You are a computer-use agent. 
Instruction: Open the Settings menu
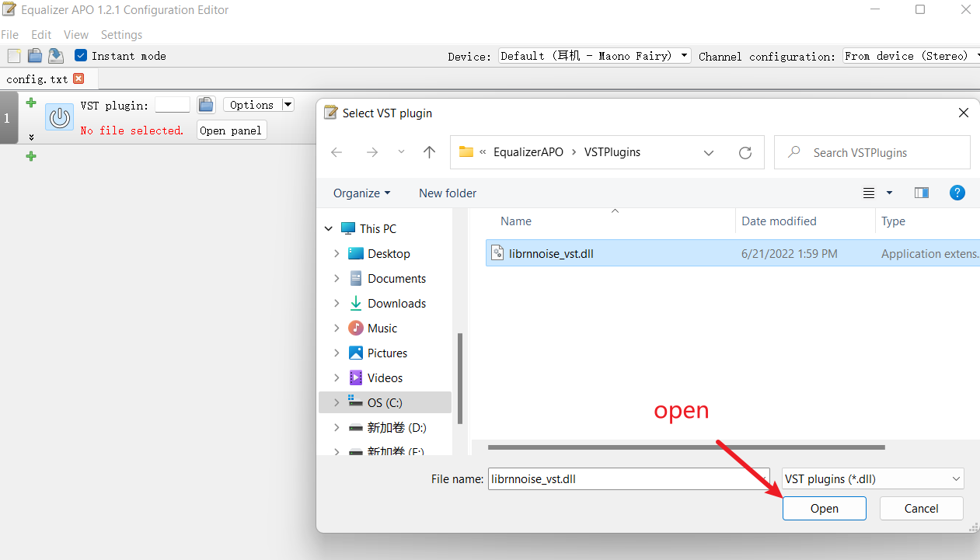click(x=121, y=35)
